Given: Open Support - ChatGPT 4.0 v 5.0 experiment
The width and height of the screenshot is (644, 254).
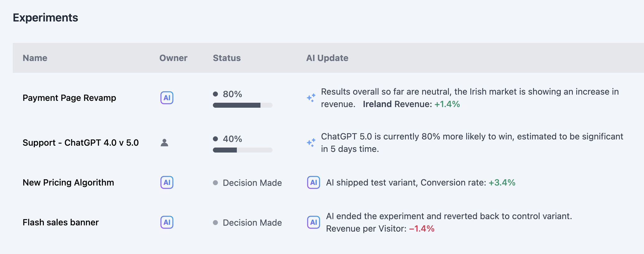Looking at the screenshot, I should point(80,143).
